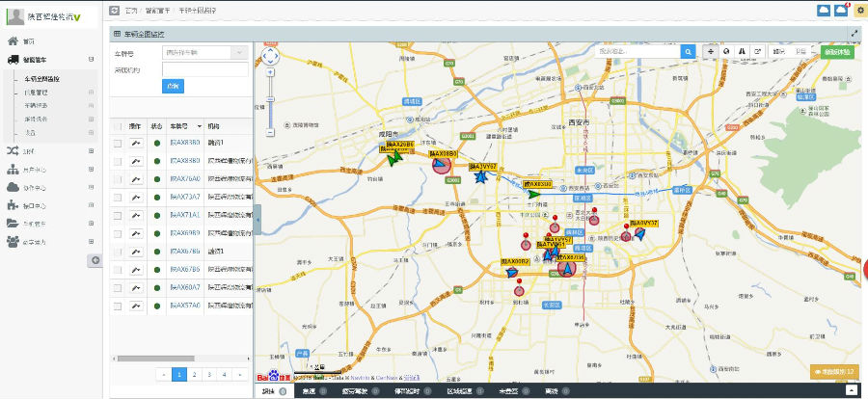The width and height of the screenshot is (868, 399).
Task: Click the sort arrow on 车牌号 column
Action: [x=200, y=126]
